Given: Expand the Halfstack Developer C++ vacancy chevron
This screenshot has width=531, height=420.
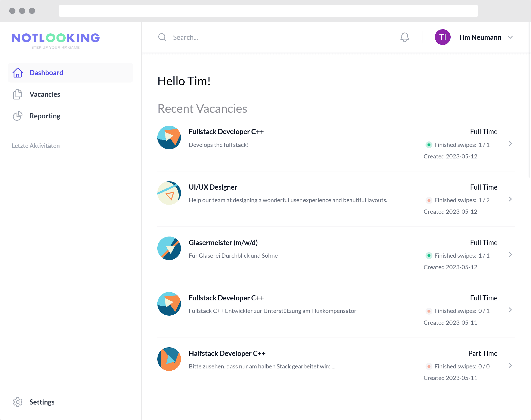Looking at the screenshot, I should 510,366.
